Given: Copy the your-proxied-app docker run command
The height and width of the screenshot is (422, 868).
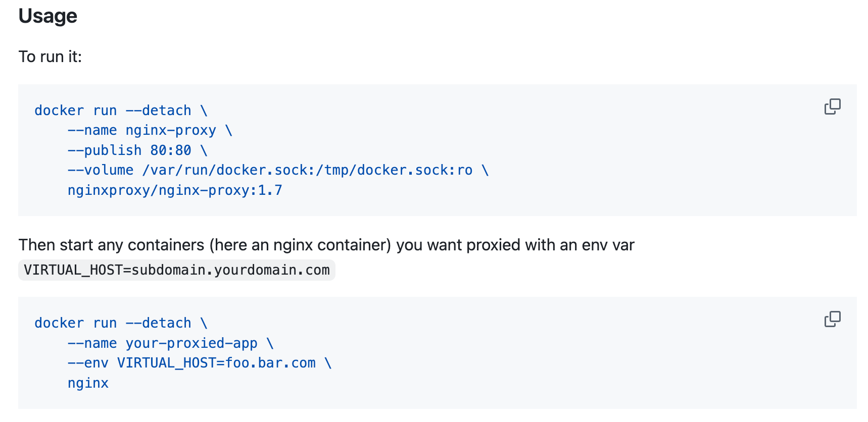Looking at the screenshot, I should (x=832, y=319).
